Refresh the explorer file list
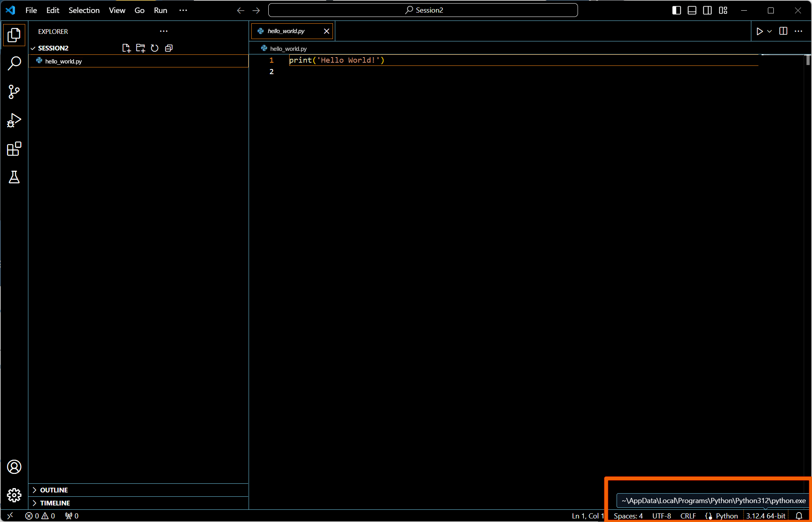Image resolution: width=812 pixels, height=522 pixels. coord(154,48)
